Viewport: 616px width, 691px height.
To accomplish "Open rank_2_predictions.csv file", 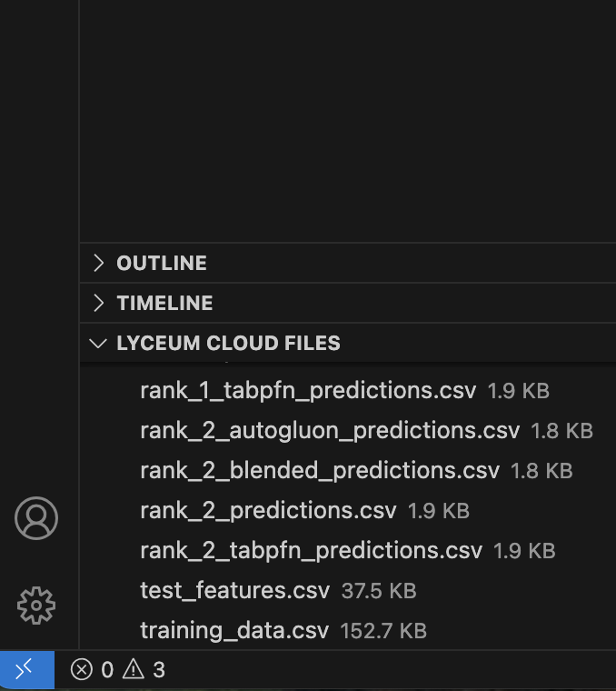I will pos(268,510).
